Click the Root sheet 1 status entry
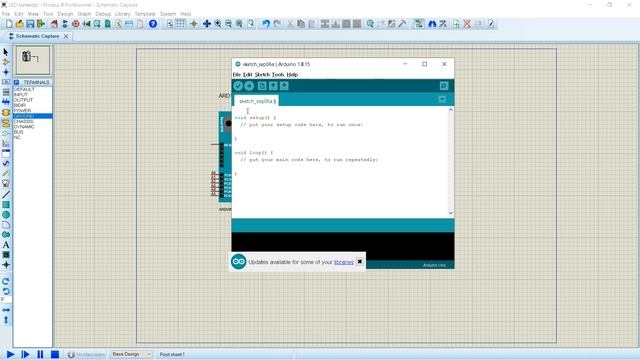 (x=172, y=354)
